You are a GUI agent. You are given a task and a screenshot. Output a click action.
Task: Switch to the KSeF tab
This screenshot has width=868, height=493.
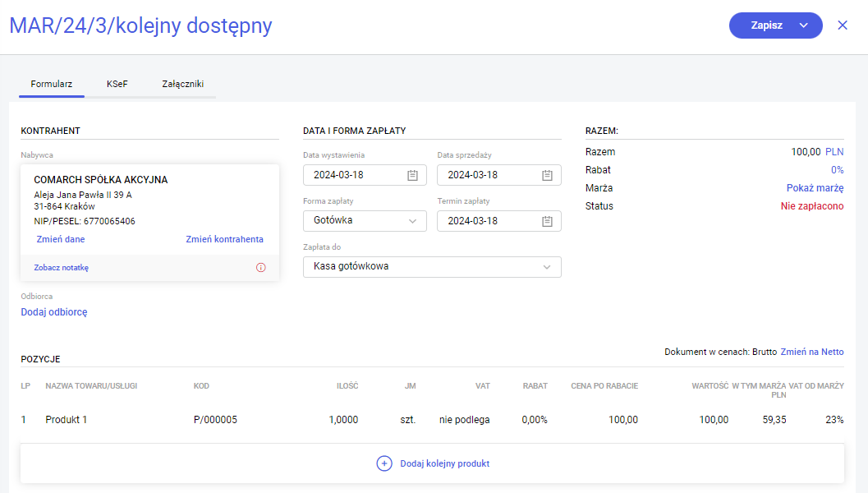117,84
